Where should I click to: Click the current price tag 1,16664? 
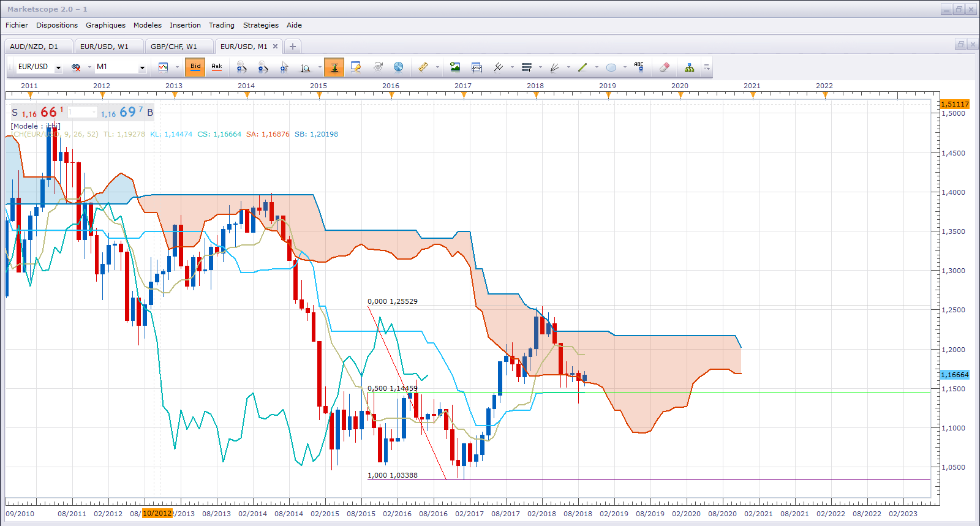[x=955, y=375]
